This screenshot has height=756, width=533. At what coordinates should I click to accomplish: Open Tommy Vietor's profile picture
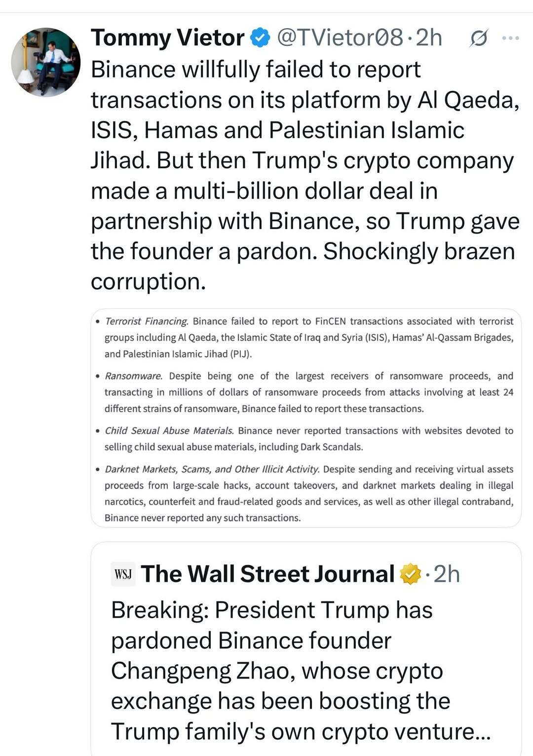pos(45,62)
